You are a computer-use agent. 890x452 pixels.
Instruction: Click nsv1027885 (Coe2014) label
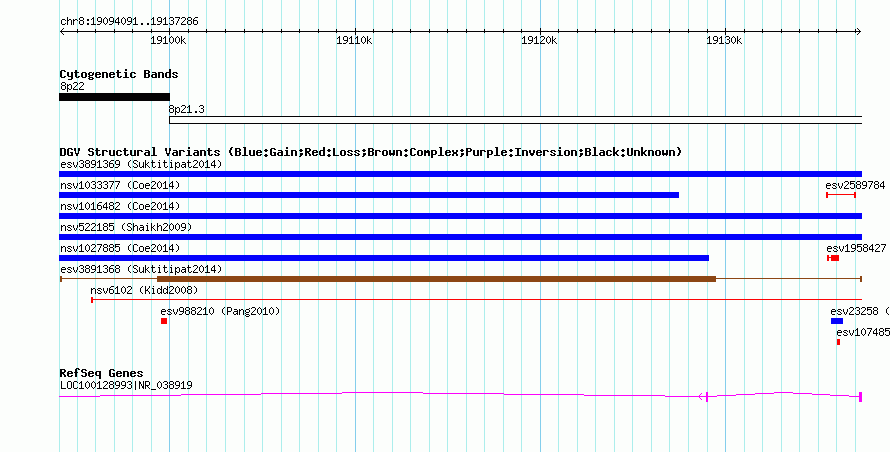120,249
